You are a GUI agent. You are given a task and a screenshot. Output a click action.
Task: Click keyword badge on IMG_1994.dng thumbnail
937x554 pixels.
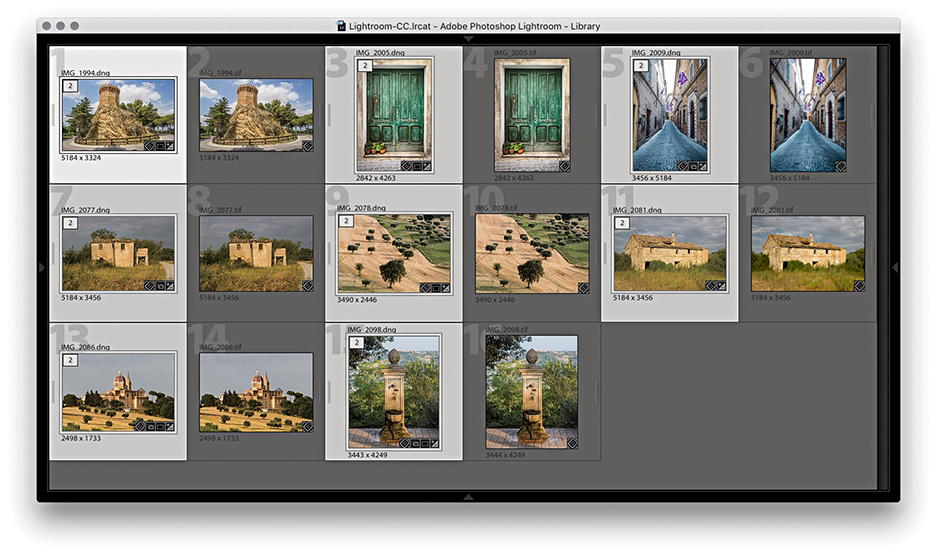[148, 146]
